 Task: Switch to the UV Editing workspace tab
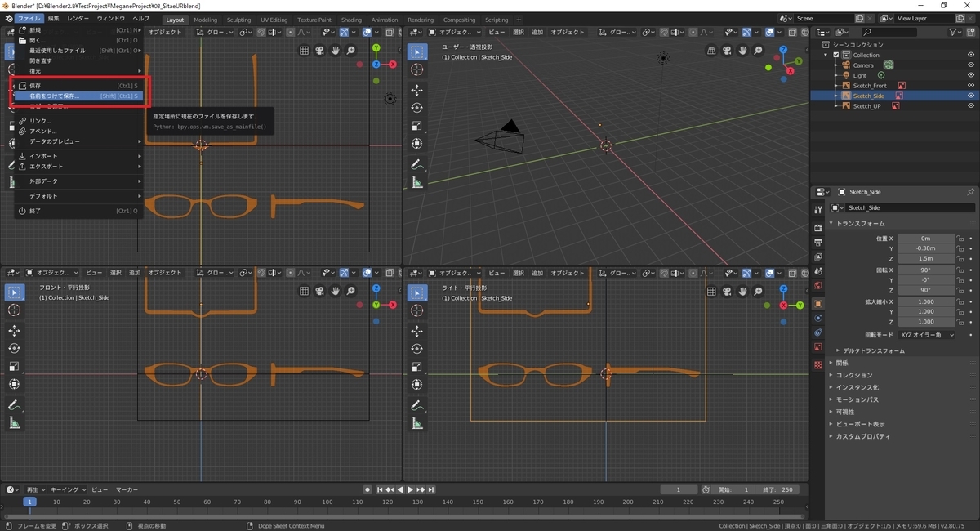[274, 20]
